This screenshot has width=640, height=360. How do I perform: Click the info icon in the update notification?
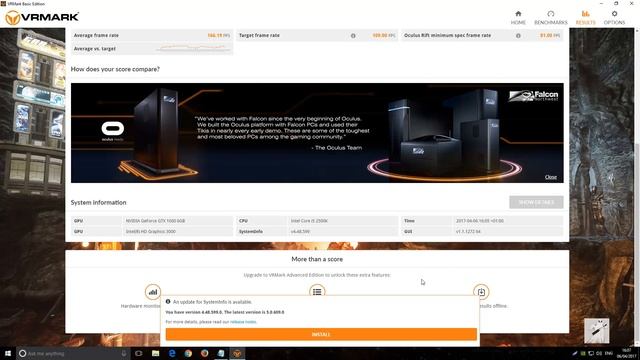pos(168,302)
